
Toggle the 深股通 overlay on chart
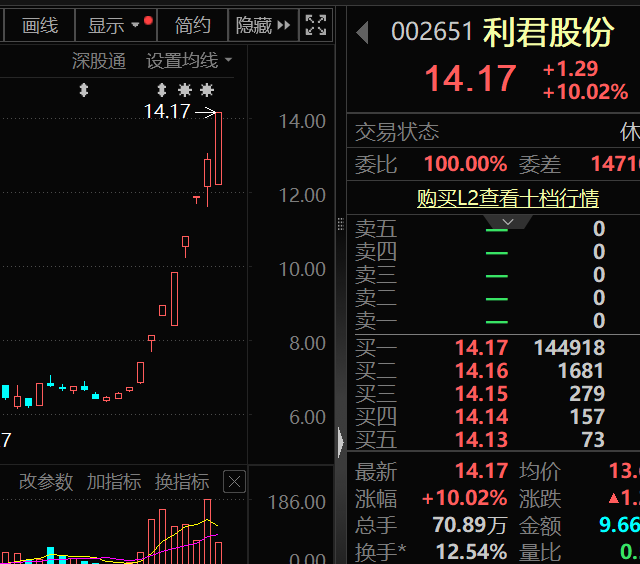click(99, 61)
